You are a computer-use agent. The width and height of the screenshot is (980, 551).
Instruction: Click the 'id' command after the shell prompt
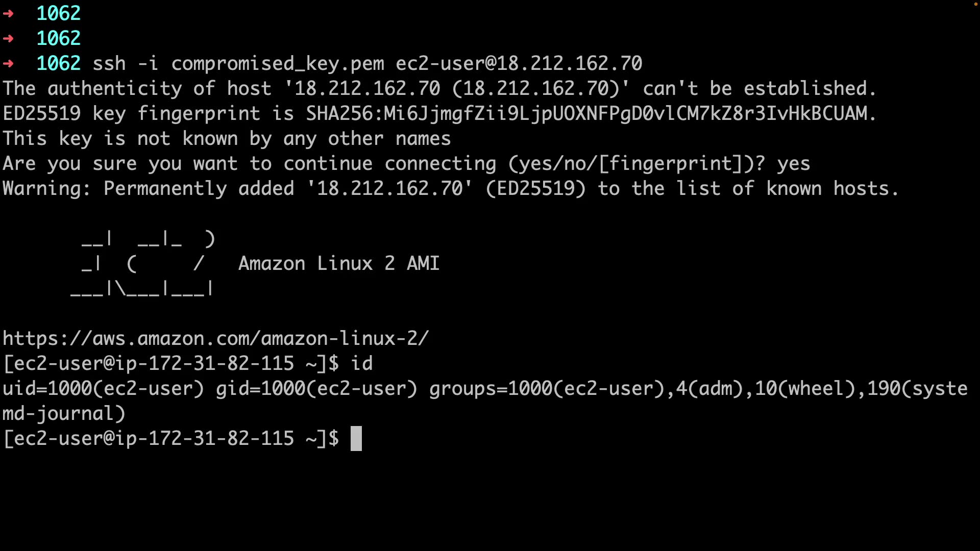click(x=361, y=364)
